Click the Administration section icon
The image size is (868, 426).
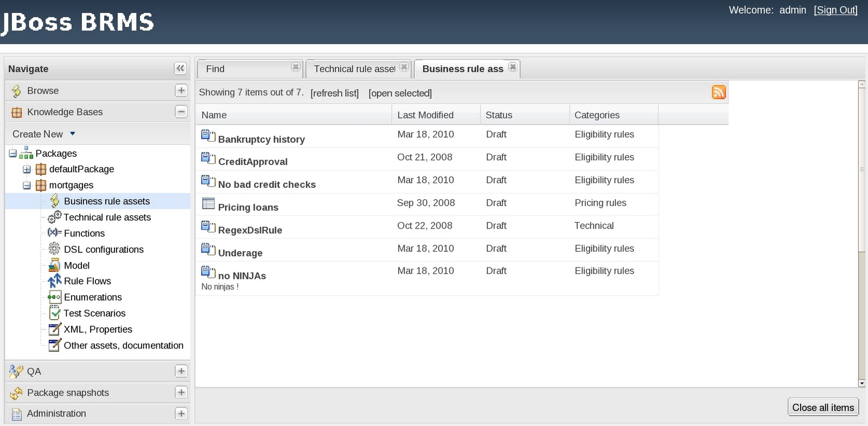pos(17,414)
